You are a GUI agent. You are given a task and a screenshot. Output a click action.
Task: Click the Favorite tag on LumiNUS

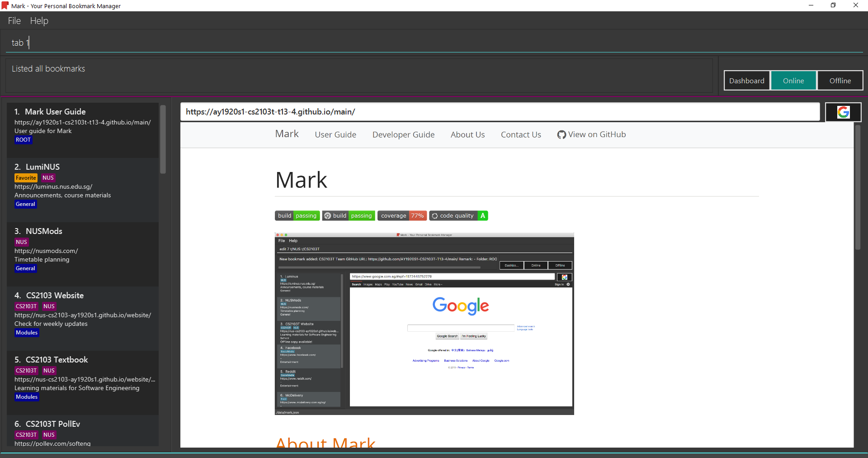click(26, 178)
